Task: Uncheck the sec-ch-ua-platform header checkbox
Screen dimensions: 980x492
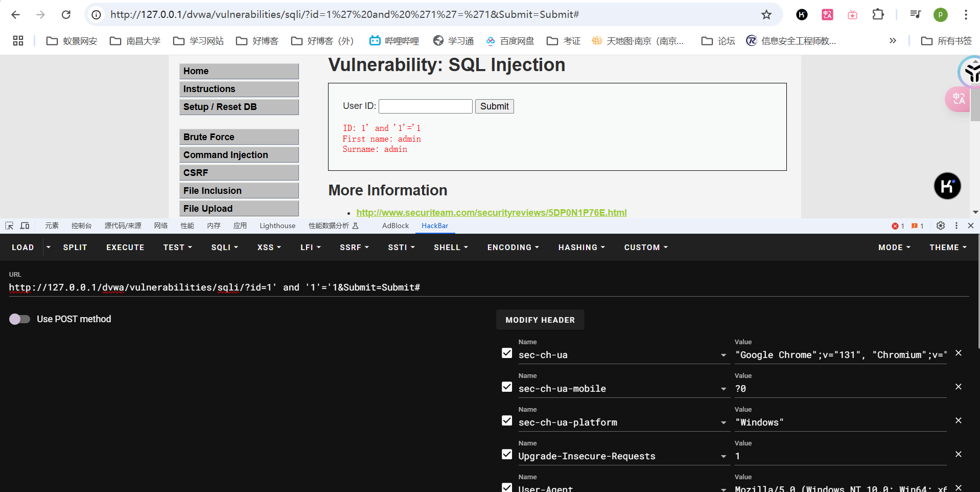Action: point(507,420)
